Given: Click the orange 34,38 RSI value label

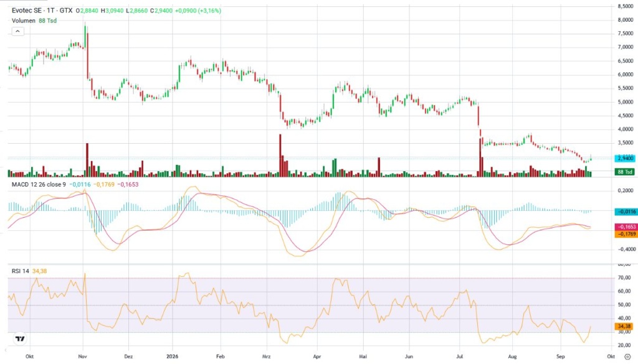Looking at the screenshot, I should coord(624,326).
